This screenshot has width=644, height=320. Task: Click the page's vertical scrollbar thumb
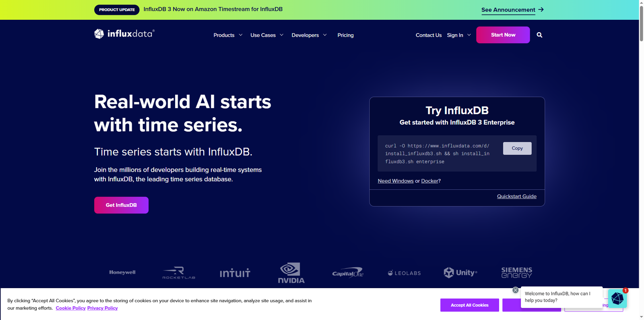[641, 23]
